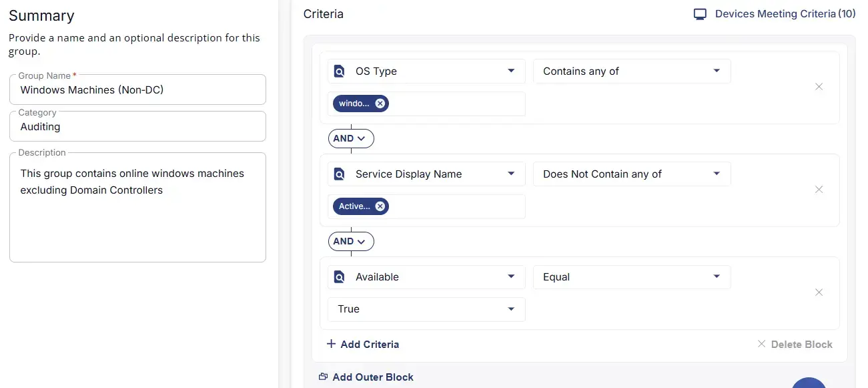Change the second AND logical operator
This screenshot has height=388, width=868.
(x=350, y=241)
